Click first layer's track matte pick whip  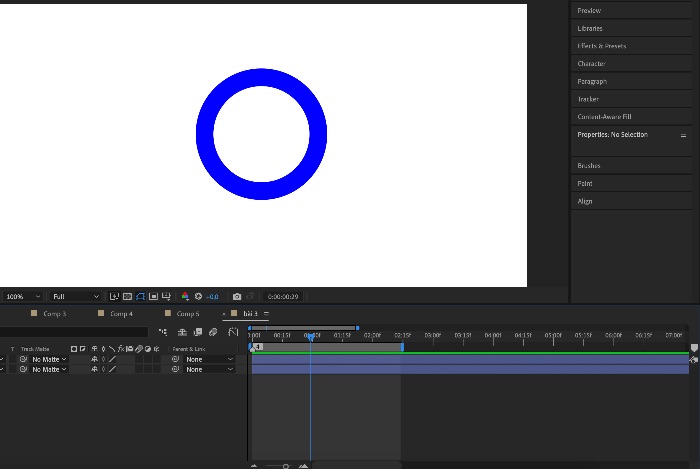[x=23, y=359]
